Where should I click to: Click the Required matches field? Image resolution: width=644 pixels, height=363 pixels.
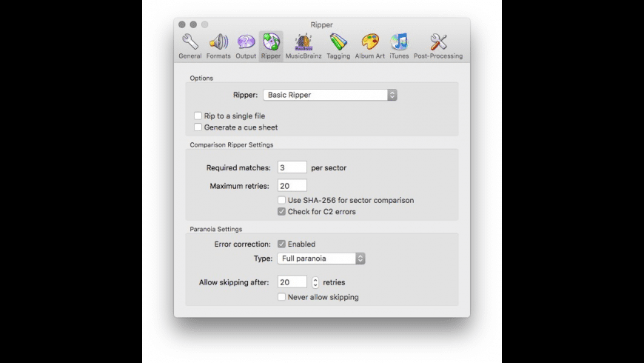(x=292, y=167)
